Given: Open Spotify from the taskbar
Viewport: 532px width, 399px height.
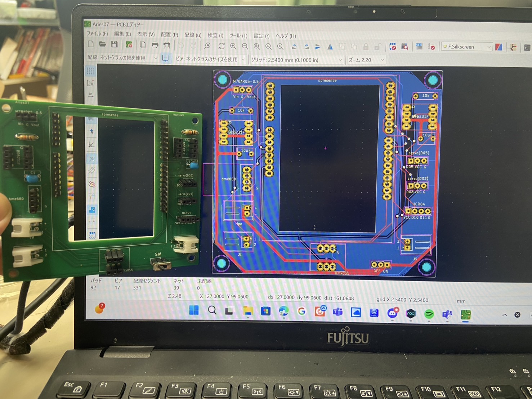Looking at the screenshot, I should click(429, 314).
